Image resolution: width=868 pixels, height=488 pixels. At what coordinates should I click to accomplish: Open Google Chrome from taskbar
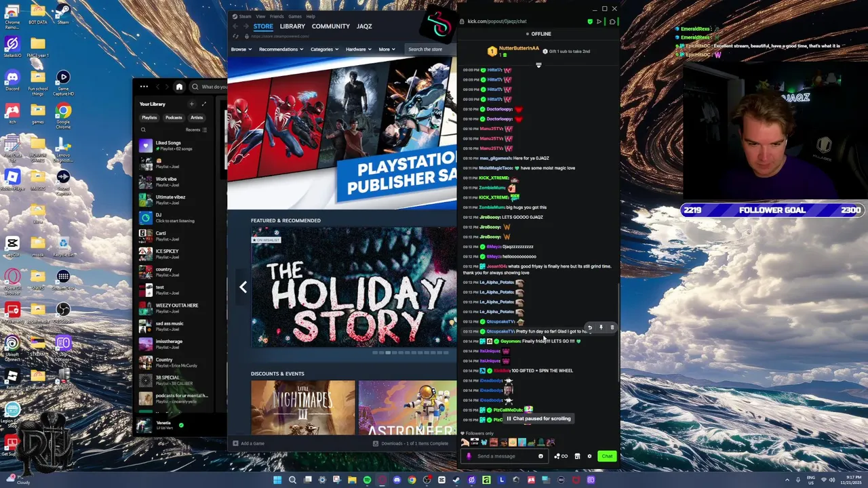tap(412, 480)
